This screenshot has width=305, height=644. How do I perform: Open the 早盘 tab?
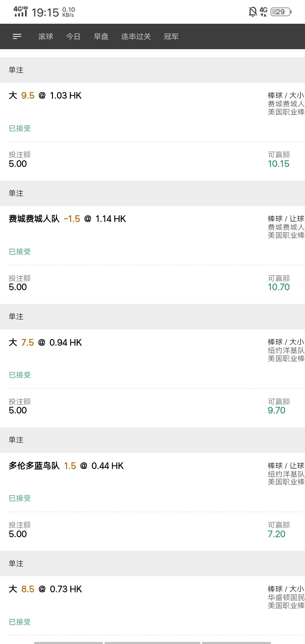coord(101,36)
